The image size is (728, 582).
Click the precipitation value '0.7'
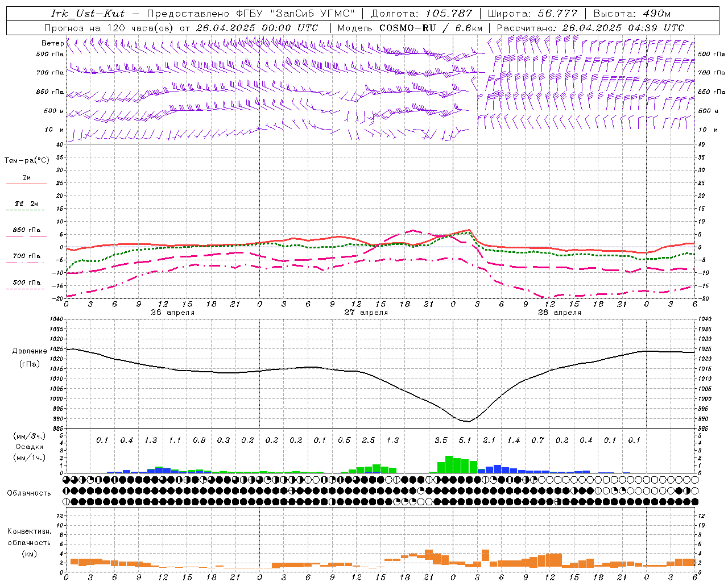click(x=537, y=440)
